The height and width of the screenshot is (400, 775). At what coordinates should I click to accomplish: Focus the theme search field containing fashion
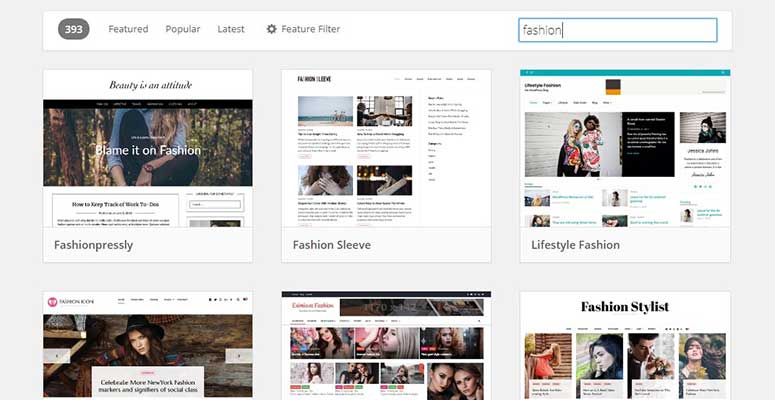[x=618, y=30]
